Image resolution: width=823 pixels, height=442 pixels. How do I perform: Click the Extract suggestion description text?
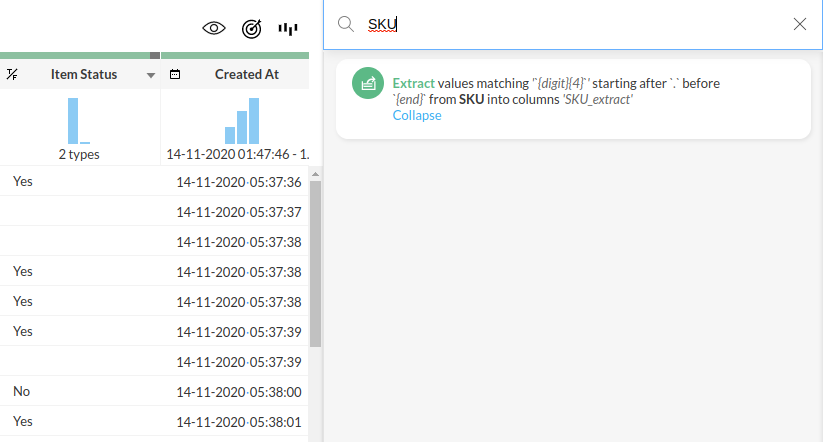point(556,91)
